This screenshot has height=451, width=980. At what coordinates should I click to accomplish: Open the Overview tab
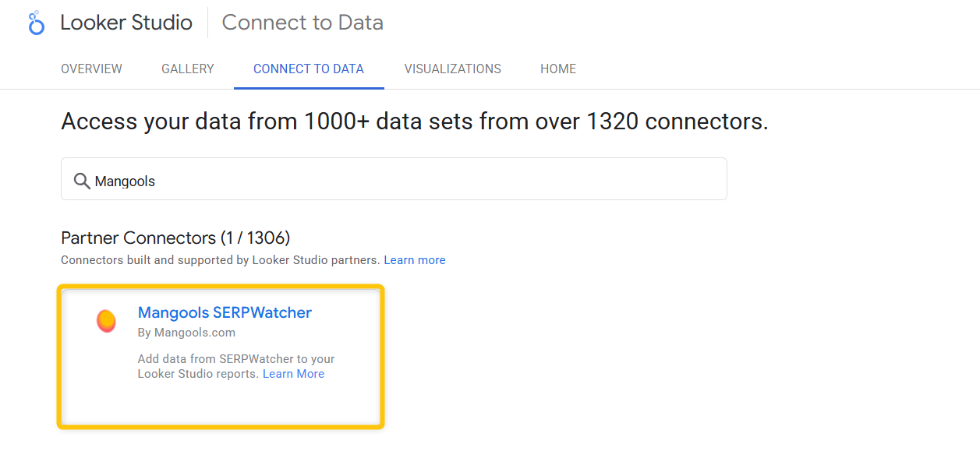click(x=91, y=69)
